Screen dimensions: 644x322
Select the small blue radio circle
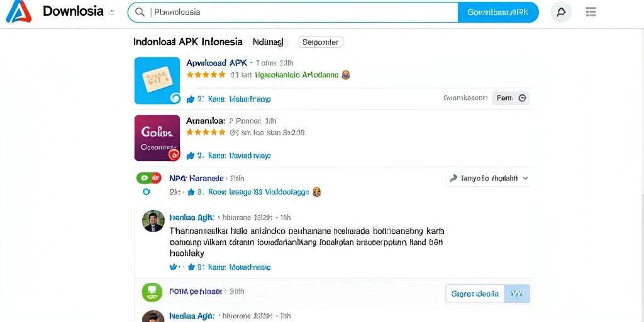146,191
